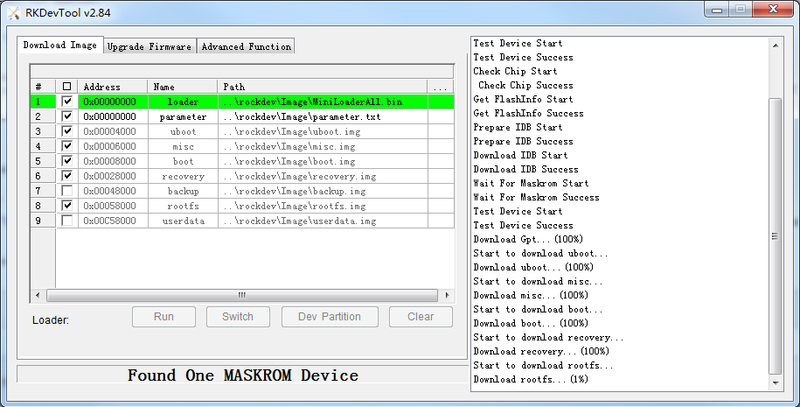Click the 'loader' name cell

pyautogui.click(x=183, y=101)
